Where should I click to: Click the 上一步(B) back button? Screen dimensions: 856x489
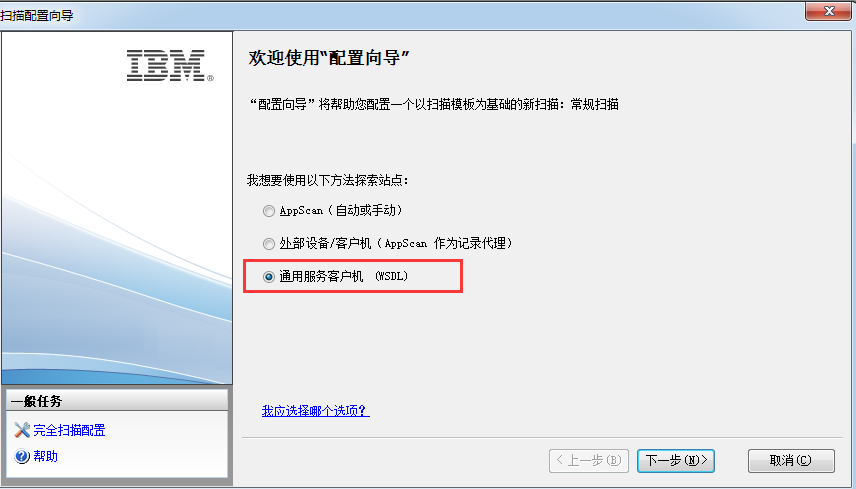tap(588, 461)
